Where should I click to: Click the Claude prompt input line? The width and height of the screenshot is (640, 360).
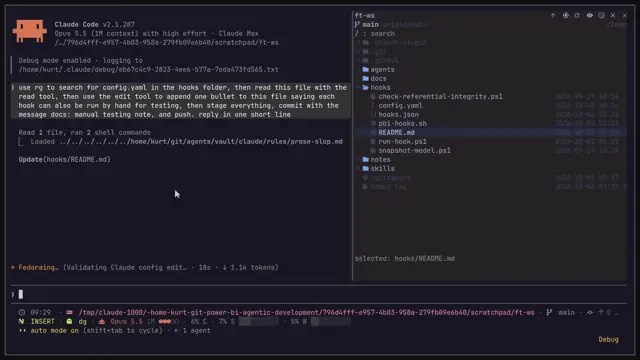[318, 294]
